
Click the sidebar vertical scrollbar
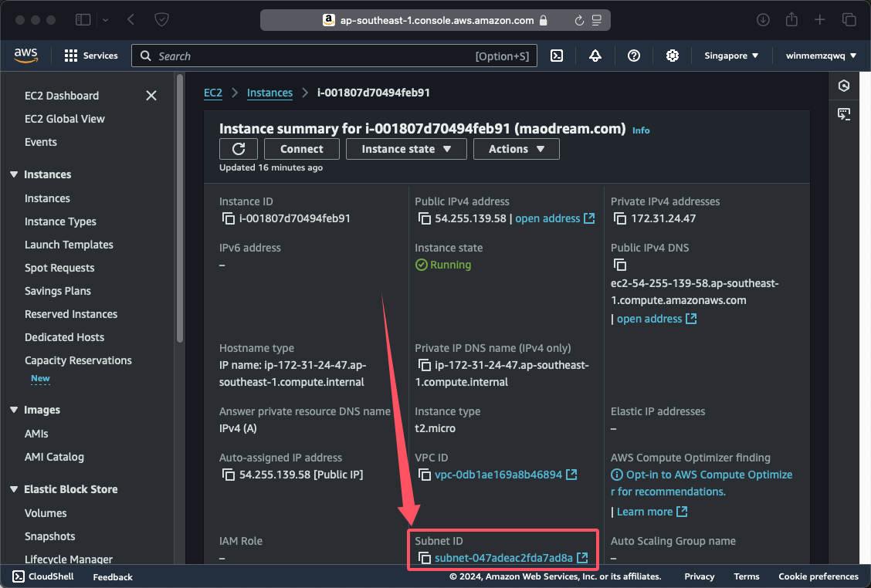coord(179,208)
